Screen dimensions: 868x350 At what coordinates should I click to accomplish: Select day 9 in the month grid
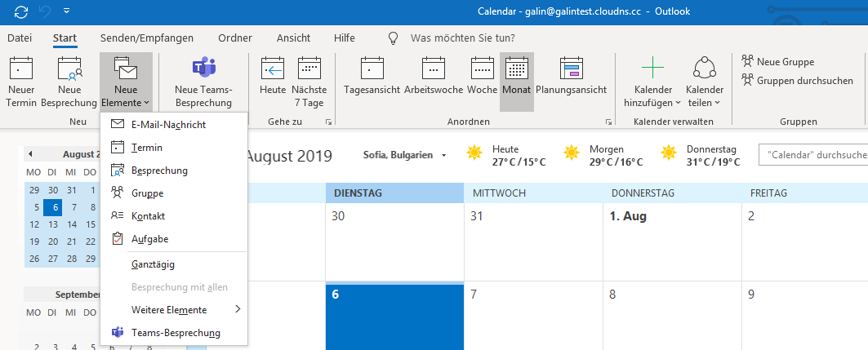click(805, 316)
